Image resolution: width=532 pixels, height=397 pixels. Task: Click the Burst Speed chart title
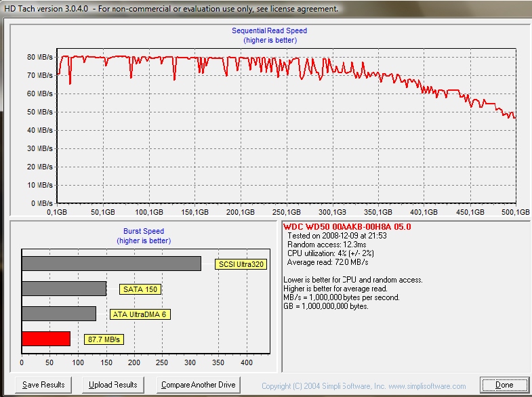pos(144,231)
